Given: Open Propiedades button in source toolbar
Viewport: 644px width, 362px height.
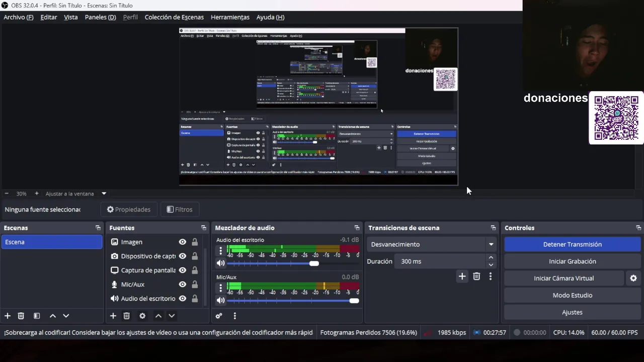Looking at the screenshot, I should (129, 210).
